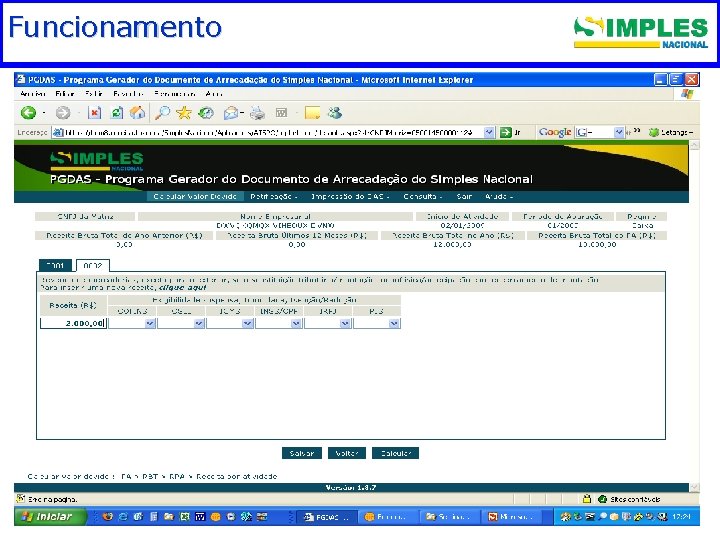The image size is (720, 540).
Task: Click the Voltar button
Action: click(x=347, y=453)
